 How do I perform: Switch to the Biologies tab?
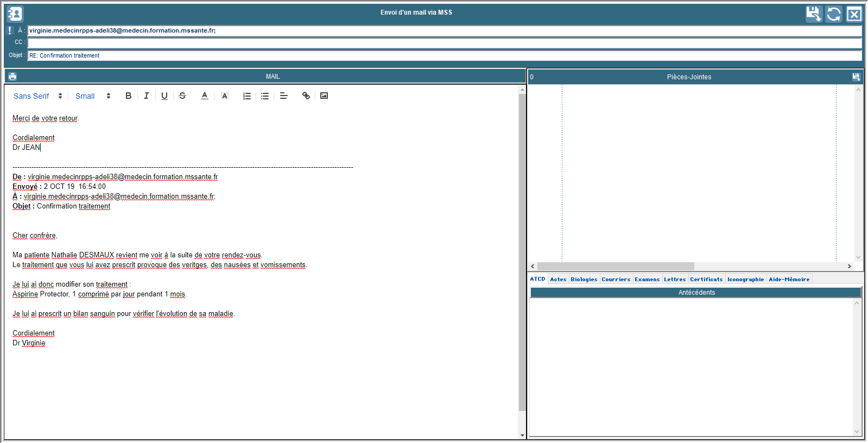[584, 279]
